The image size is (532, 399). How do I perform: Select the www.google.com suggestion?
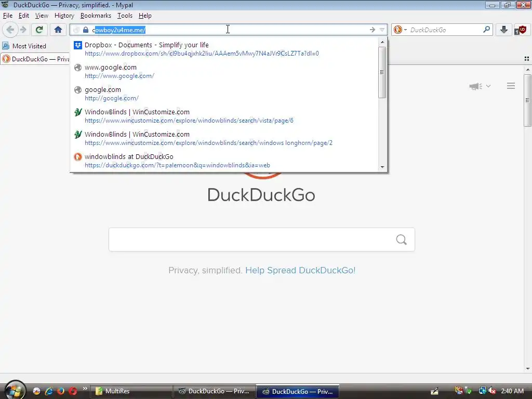tap(224, 71)
